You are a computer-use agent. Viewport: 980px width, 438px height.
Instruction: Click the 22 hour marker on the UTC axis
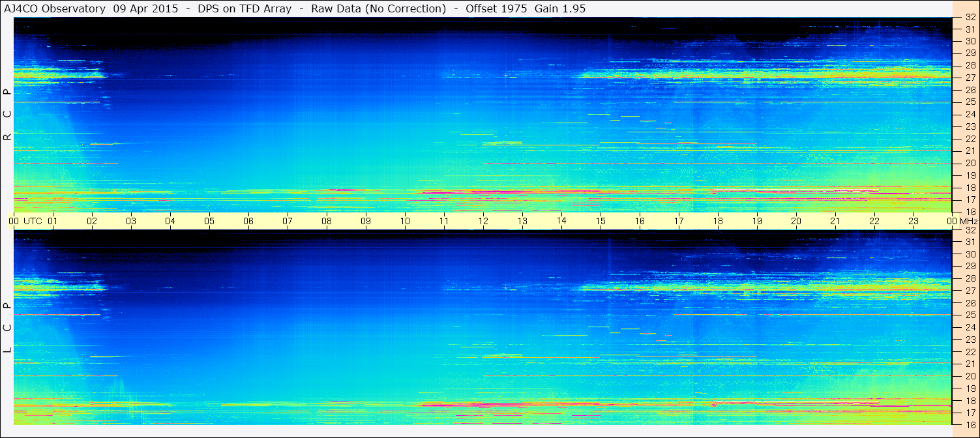874,221
